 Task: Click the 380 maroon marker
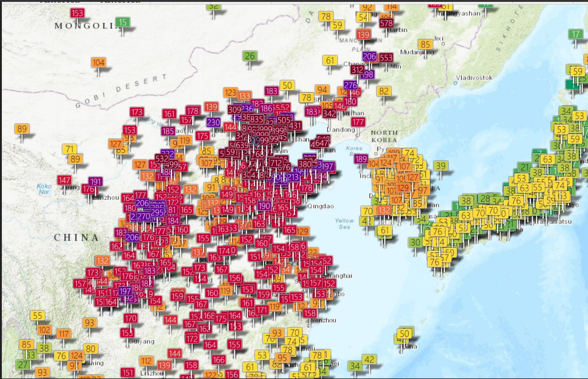[x=305, y=164]
